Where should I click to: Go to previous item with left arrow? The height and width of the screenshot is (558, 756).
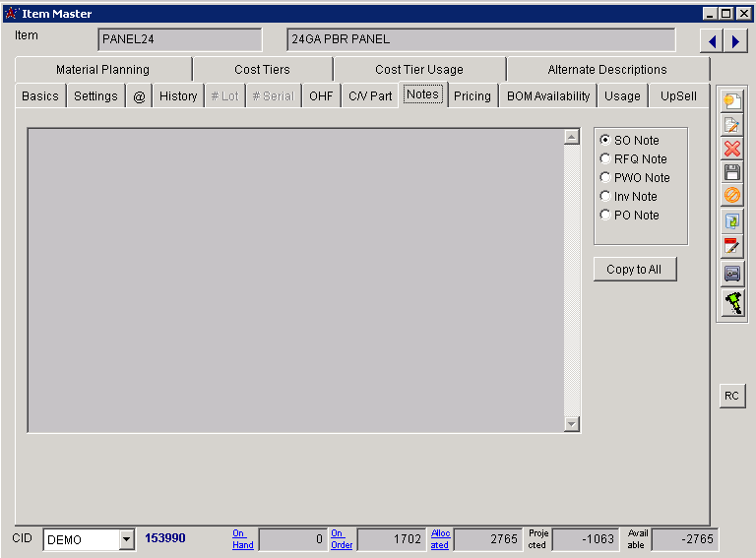711,40
